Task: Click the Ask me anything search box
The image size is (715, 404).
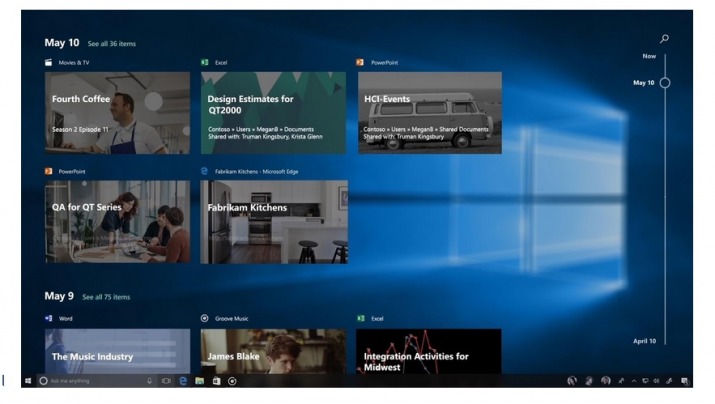Action: pyautogui.click(x=98, y=381)
